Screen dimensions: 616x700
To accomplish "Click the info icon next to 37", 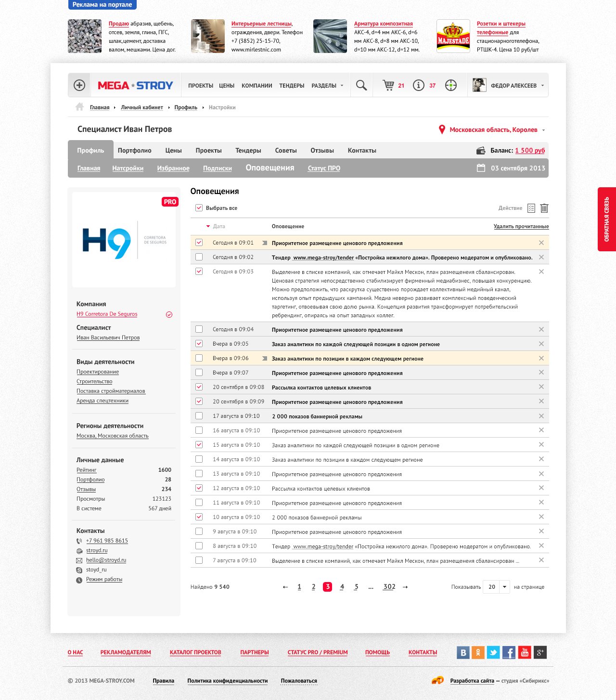I will point(419,85).
